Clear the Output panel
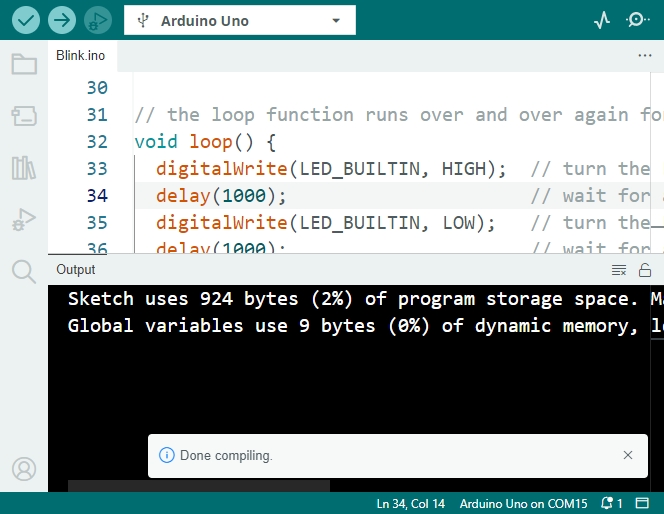664x514 pixels. (619, 270)
